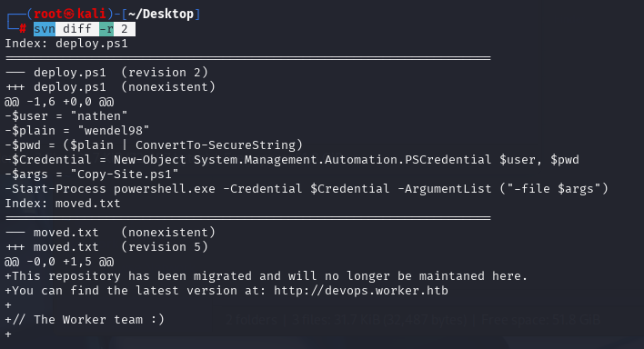Click the username string "nathen"
The height and width of the screenshot is (349, 644).
(x=99, y=115)
